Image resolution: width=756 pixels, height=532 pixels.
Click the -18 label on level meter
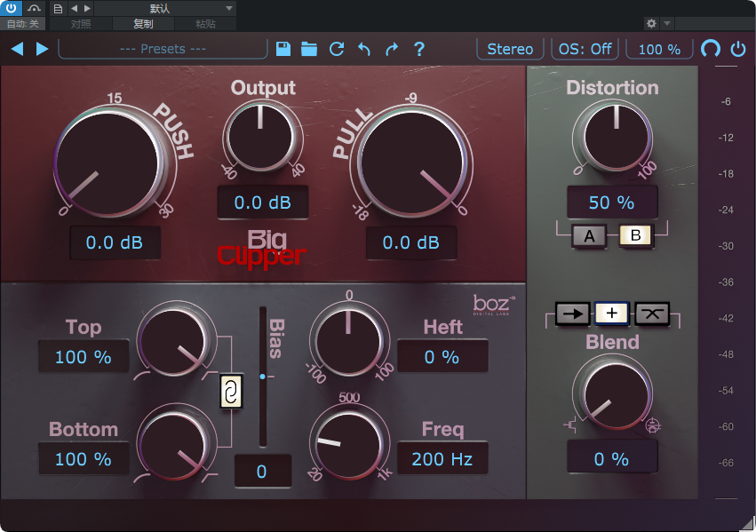click(726, 174)
